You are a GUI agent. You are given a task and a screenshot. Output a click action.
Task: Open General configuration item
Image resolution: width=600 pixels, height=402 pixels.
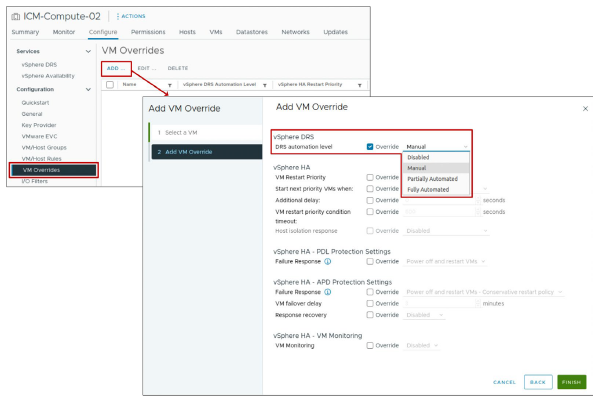(32, 114)
